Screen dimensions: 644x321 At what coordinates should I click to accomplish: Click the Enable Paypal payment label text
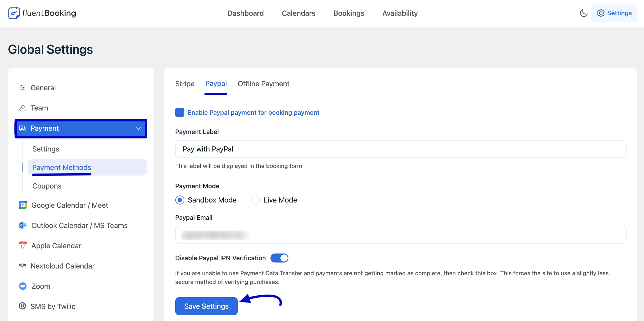coord(253,112)
